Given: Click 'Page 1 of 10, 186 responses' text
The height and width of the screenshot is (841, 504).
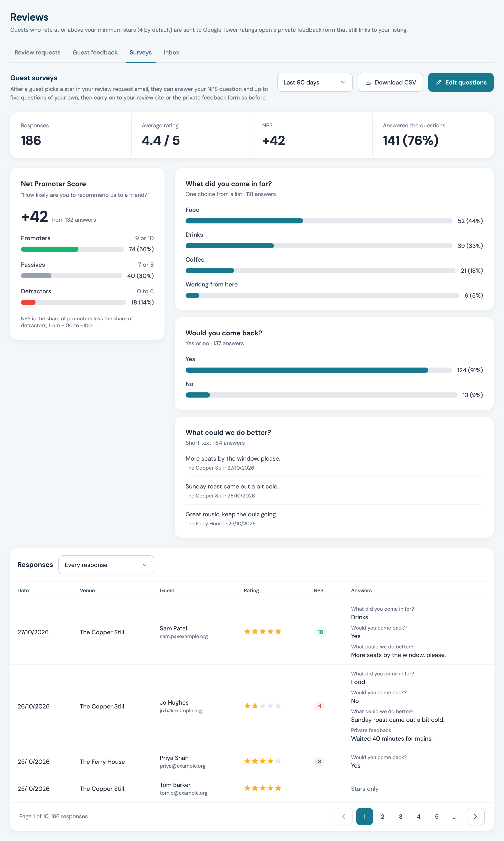Looking at the screenshot, I should coord(53,816).
